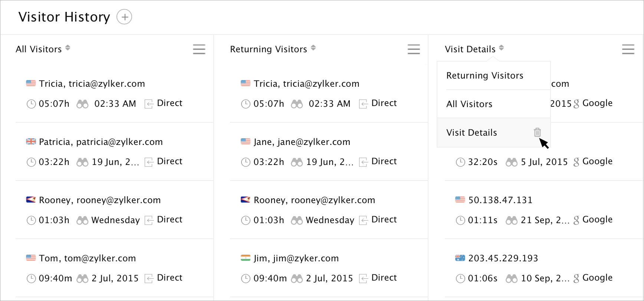Image resolution: width=644 pixels, height=301 pixels.
Task: Choose Visit Details in the dropdown list
Action: pyautogui.click(x=471, y=133)
